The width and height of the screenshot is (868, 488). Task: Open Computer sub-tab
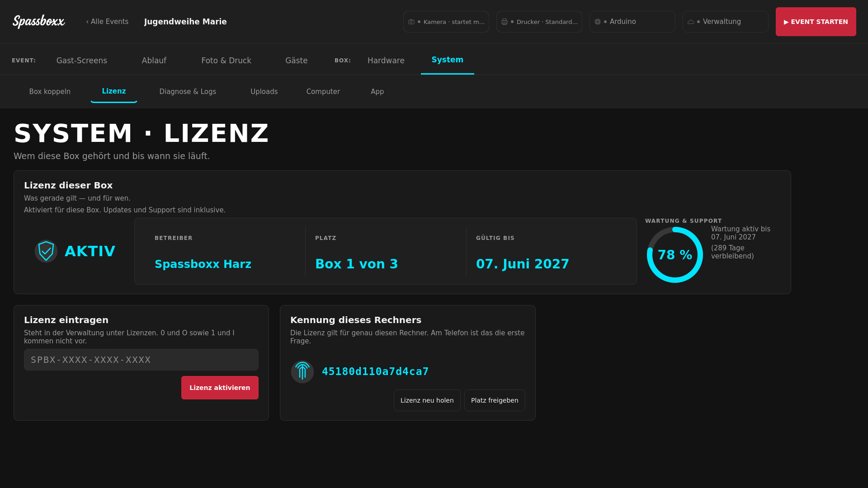click(x=323, y=92)
